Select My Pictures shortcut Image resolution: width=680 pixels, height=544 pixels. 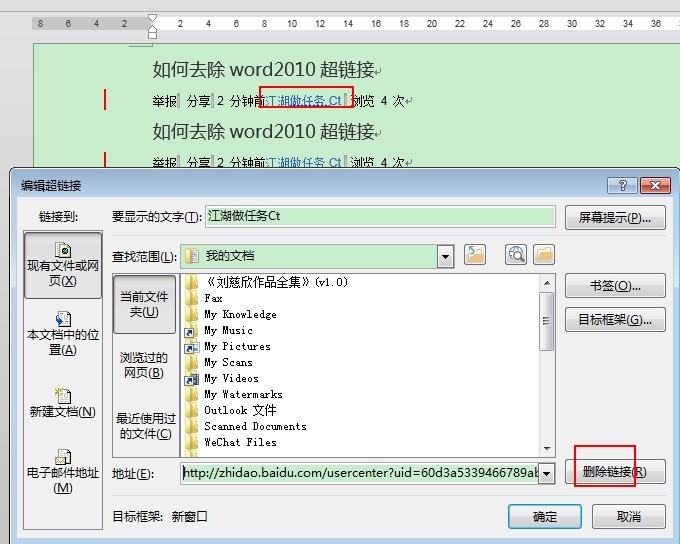coord(228,347)
